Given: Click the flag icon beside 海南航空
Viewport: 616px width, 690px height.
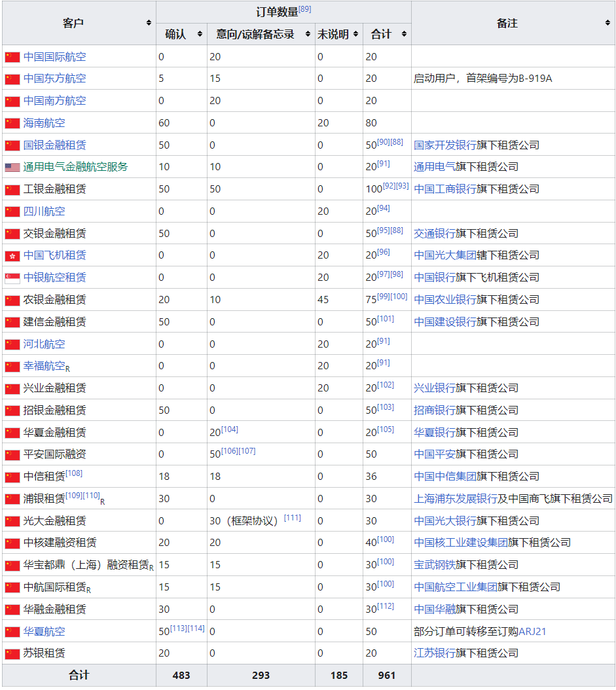Looking at the screenshot, I should [12, 123].
